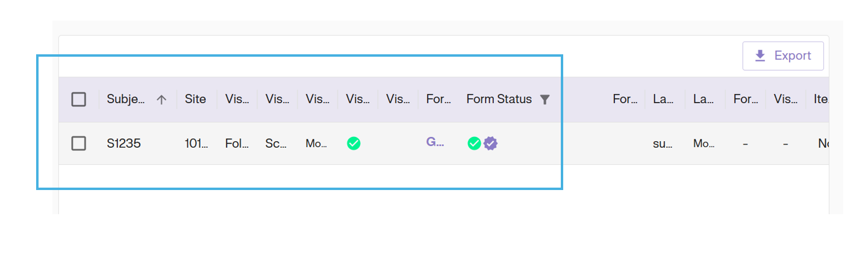Screen dimensions: 868x257
Task: Click the Form Status filter funnel icon
Action: 545,100
